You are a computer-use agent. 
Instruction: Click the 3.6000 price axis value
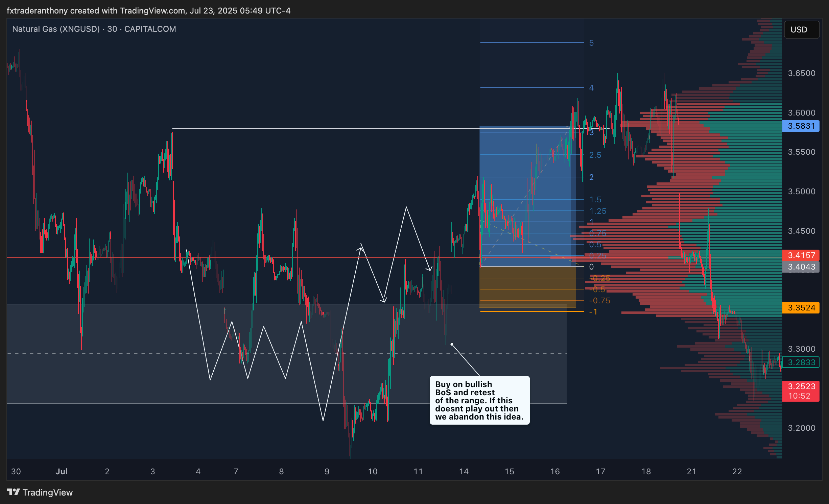click(x=802, y=113)
